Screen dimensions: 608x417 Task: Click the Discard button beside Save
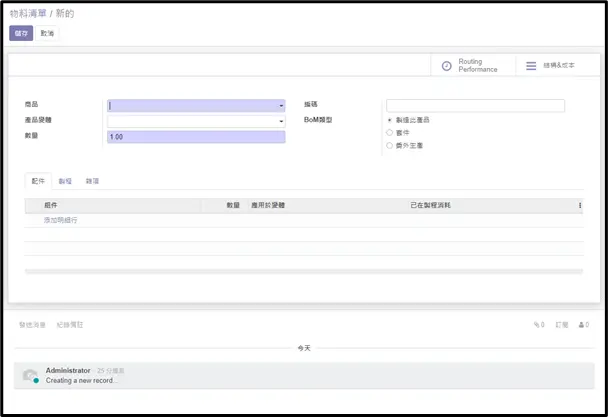point(47,33)
